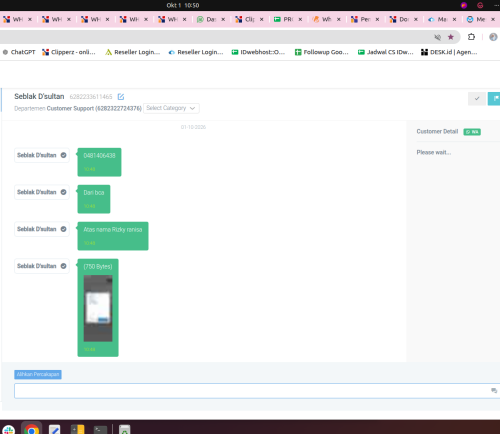Click verified icon beside the image sender

point(63,266)
